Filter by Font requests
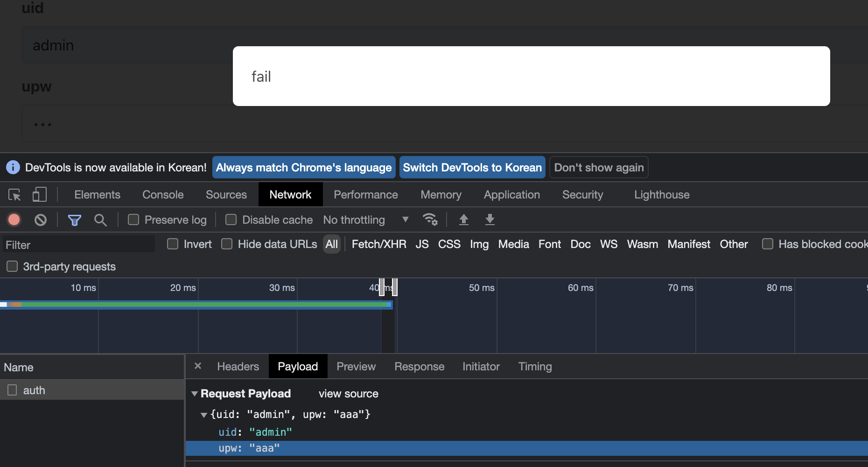The height and width of the screenshot is (467, 868). (550, 244)
